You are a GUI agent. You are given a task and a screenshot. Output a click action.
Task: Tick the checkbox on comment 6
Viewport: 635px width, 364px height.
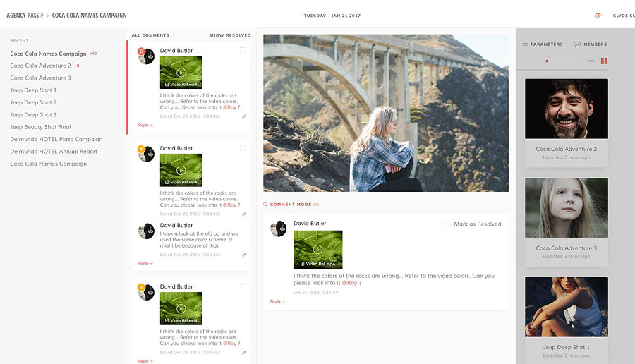(243, 50)
